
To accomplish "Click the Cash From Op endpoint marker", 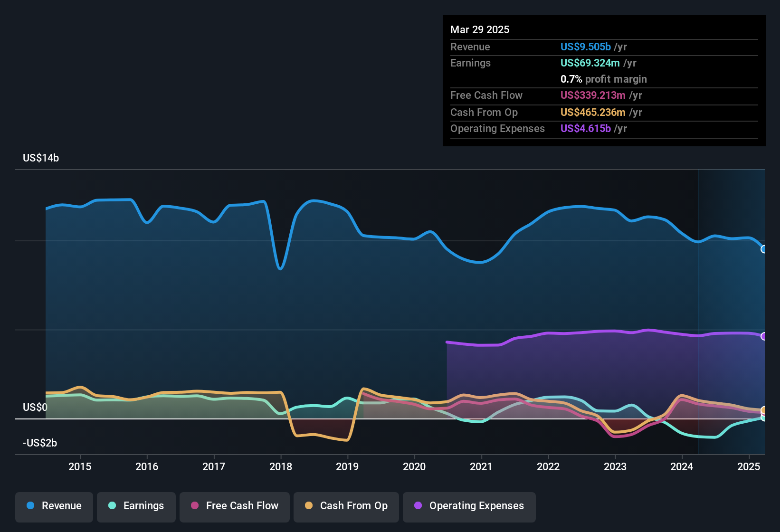I will pos(763,410).
